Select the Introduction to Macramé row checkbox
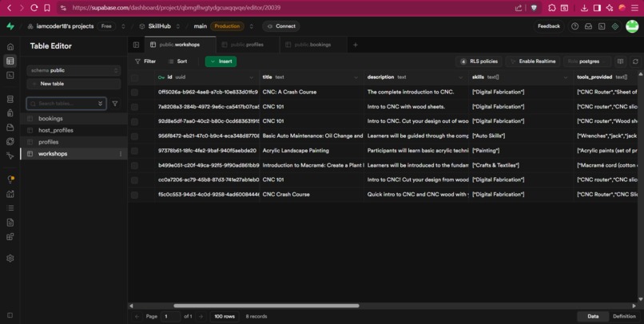The image size is (644, 324). (134, 166)
